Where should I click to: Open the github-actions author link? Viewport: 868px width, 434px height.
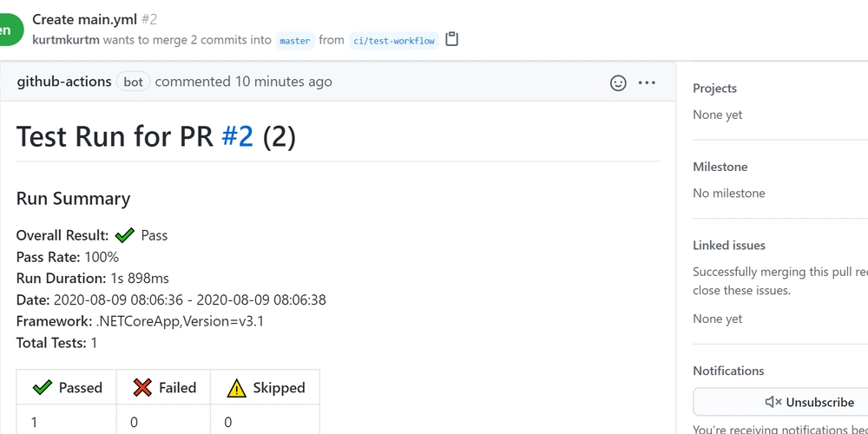(x=64, y=82)
